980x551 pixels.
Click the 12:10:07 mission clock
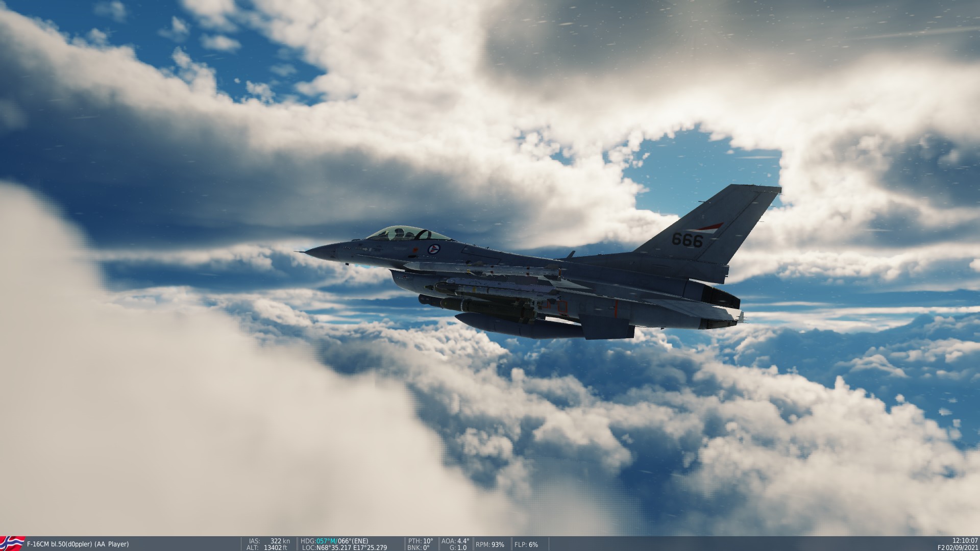coord(965,540)
